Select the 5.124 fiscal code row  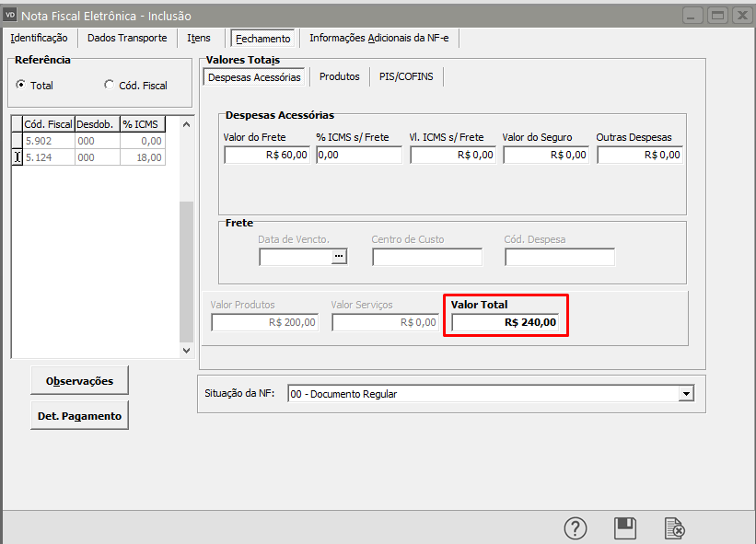coord(48,157)
